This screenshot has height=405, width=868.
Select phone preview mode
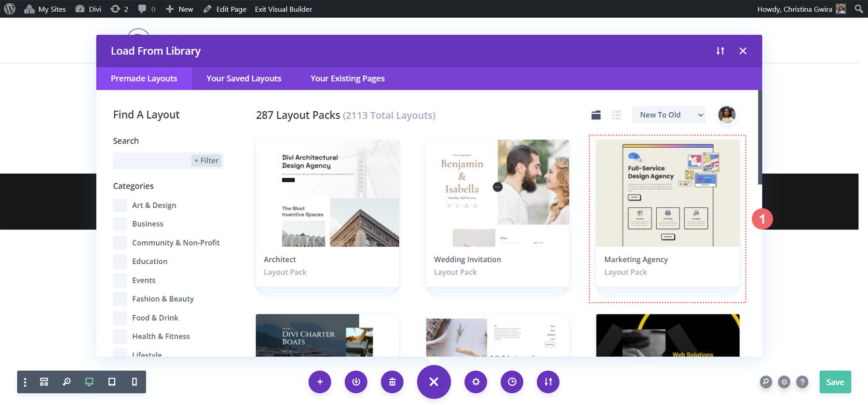click(135, 382)
